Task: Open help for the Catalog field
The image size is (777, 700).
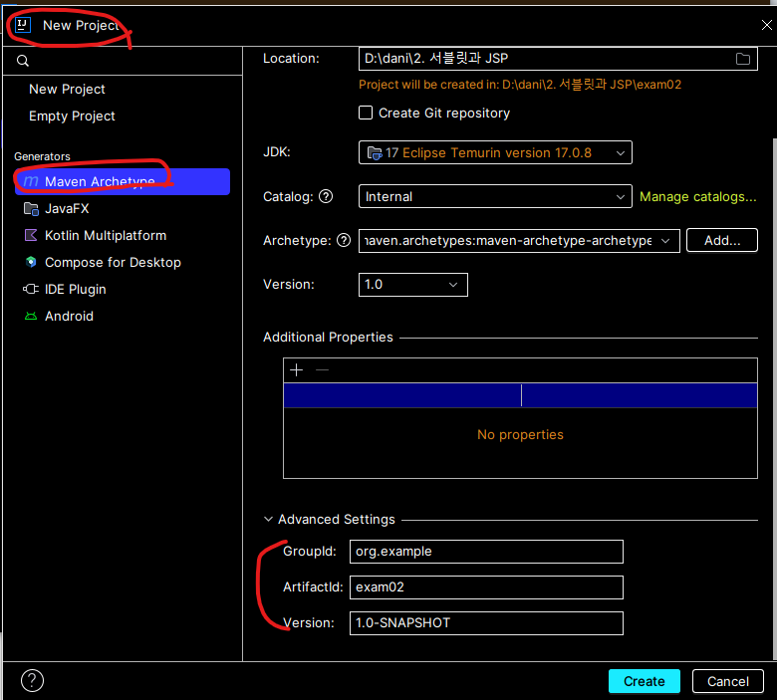Action: (x=326, y=197)
